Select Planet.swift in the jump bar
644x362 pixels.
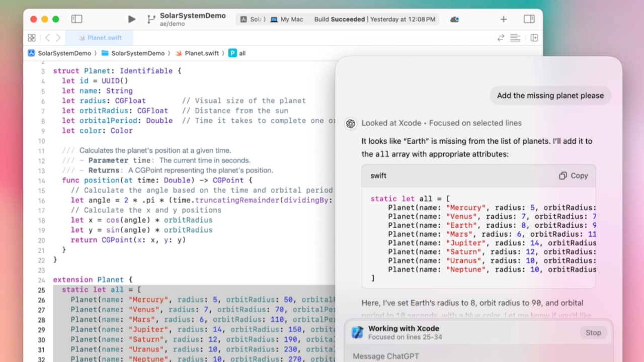click(x=197, y=53)
